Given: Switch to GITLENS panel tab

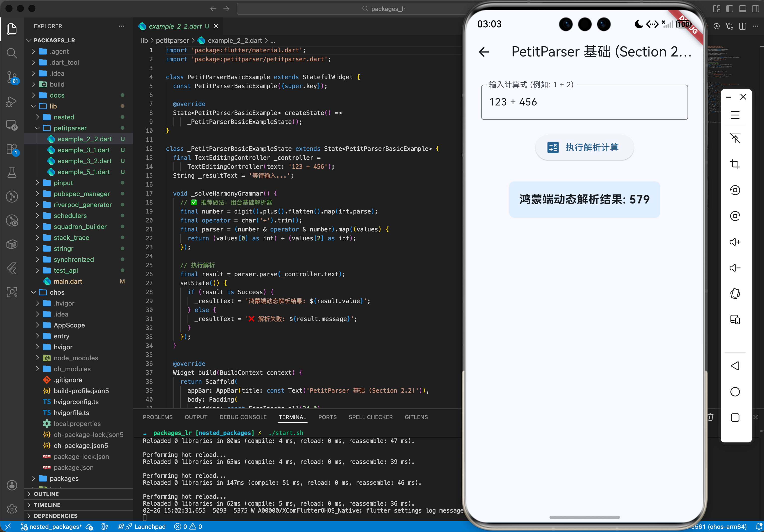Looking at the screenshot, I should point(416,417).
